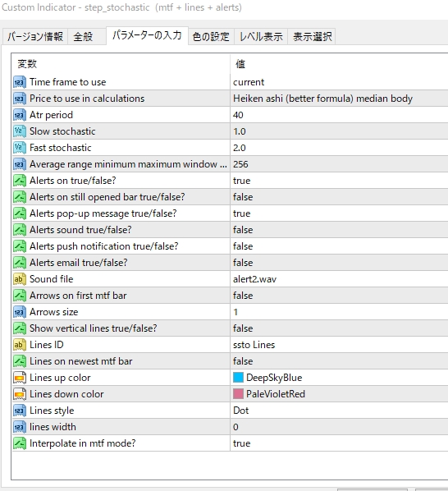The image size is (448, 491).
Task: Click the bool icon beside Alerts on still opened bar
Action: [x=20, y=197]
